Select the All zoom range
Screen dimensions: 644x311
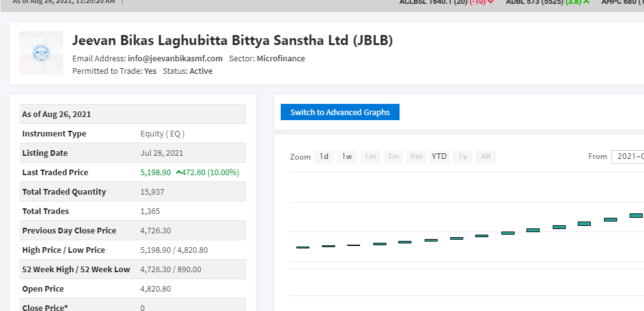(x=485, y=156)
